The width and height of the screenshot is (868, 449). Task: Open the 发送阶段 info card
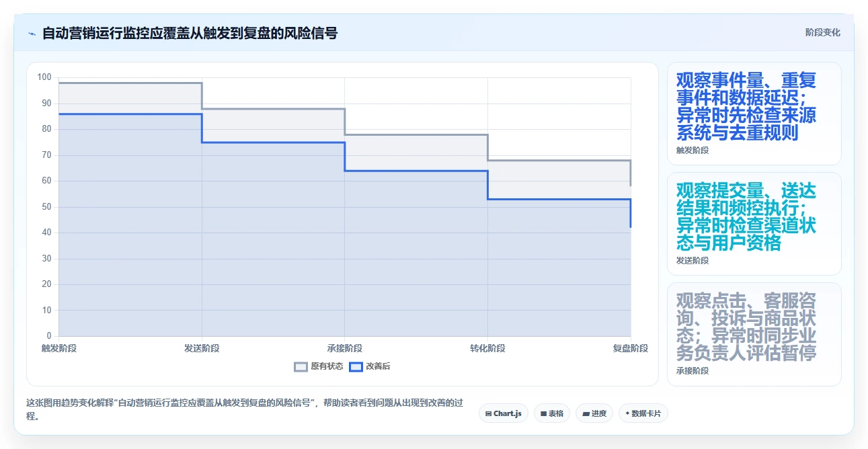[754, 224]
